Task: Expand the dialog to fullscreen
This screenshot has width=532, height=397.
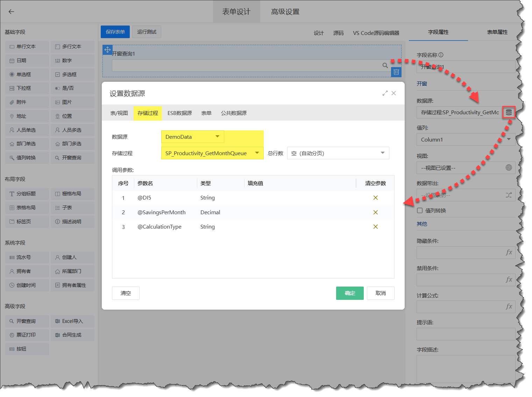Action: pos(385,93)
